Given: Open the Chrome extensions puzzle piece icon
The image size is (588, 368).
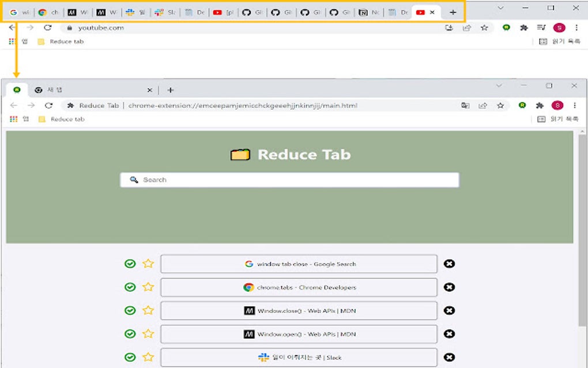Looking at the screenshot, I should click(x=540, y=106).
